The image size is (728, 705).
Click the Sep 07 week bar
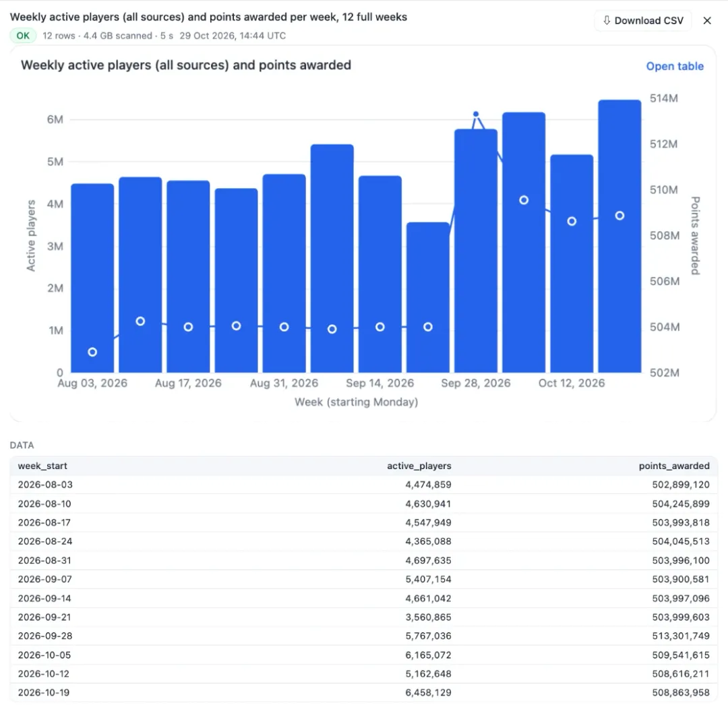(332, 259)
